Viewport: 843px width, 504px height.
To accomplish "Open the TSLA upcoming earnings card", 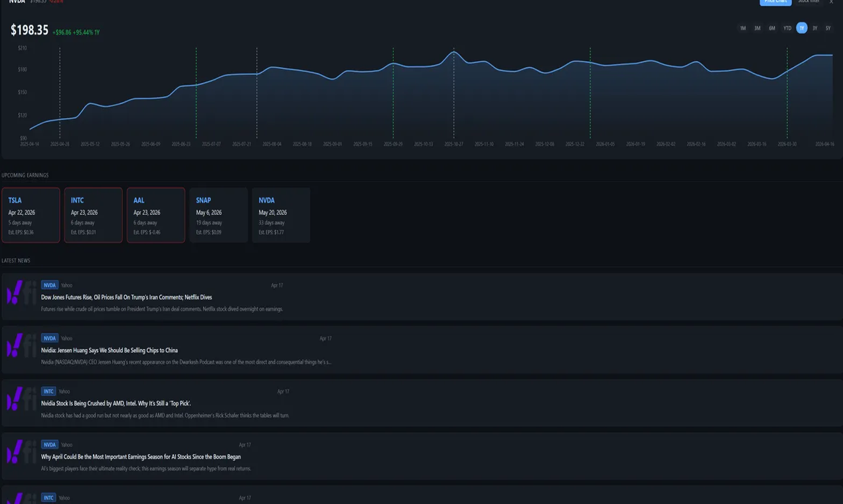I will [x=31, y=215].
